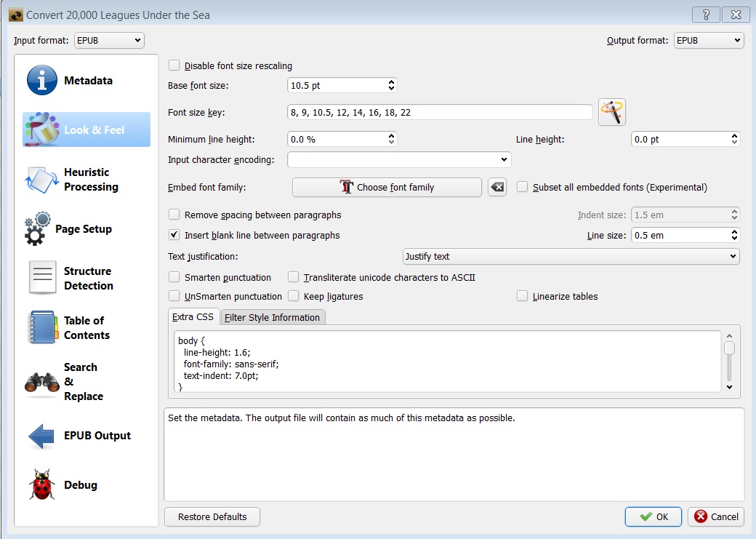Open the Debug ladybug icon

[42, 484]
